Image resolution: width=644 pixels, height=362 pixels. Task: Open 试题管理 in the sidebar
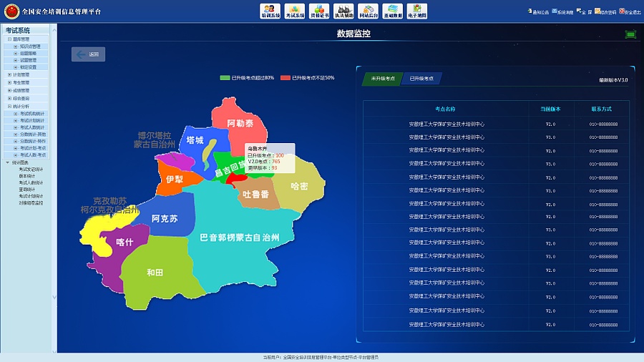click(x=28, y=60)
